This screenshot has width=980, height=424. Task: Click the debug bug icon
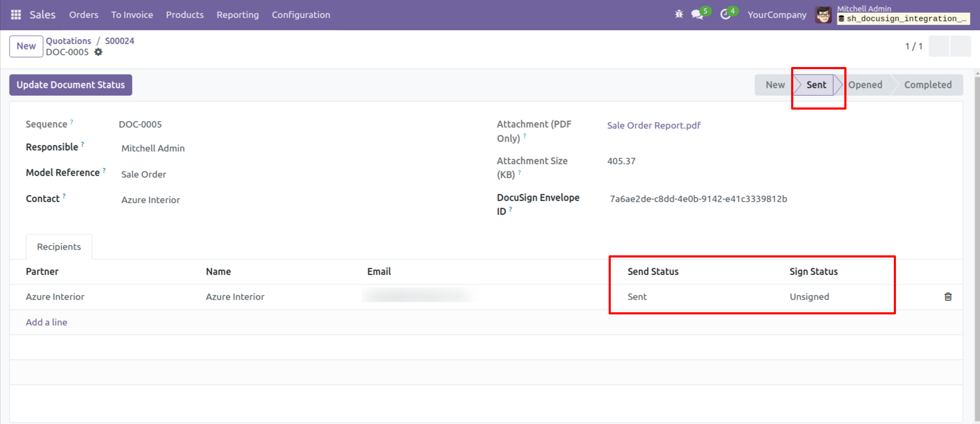[679, 14]
